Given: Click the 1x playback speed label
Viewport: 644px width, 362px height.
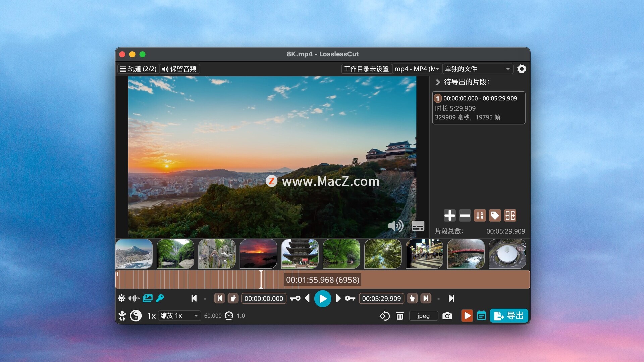Looking at the screenshot, I should pyautogui.click(x=151, y=316).
